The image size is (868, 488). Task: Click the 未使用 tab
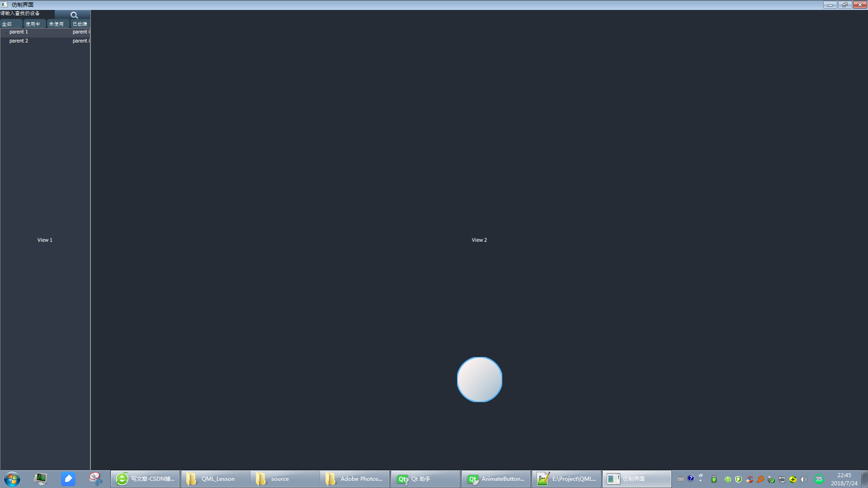click(56, 24)
